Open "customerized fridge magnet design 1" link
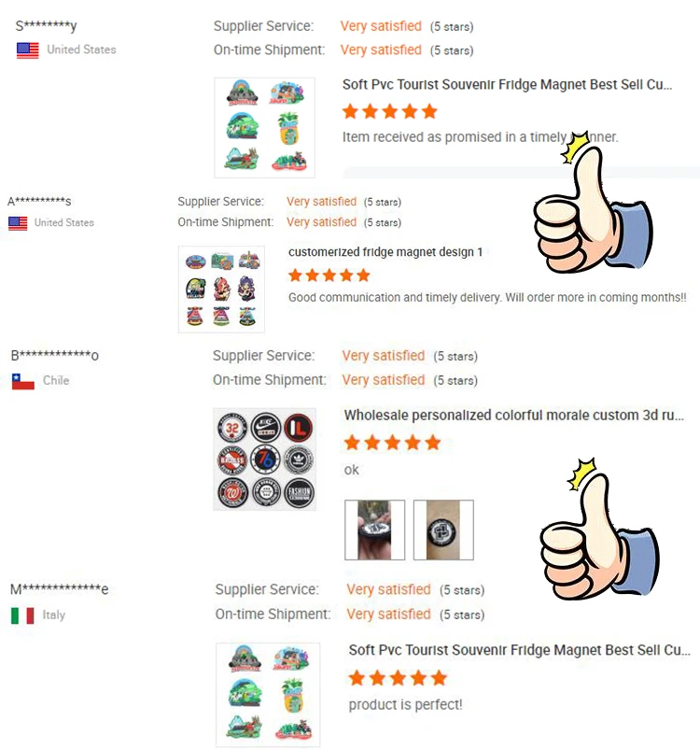Image resolution: width=700 pixels, height=749 pixels. point(385,252)
